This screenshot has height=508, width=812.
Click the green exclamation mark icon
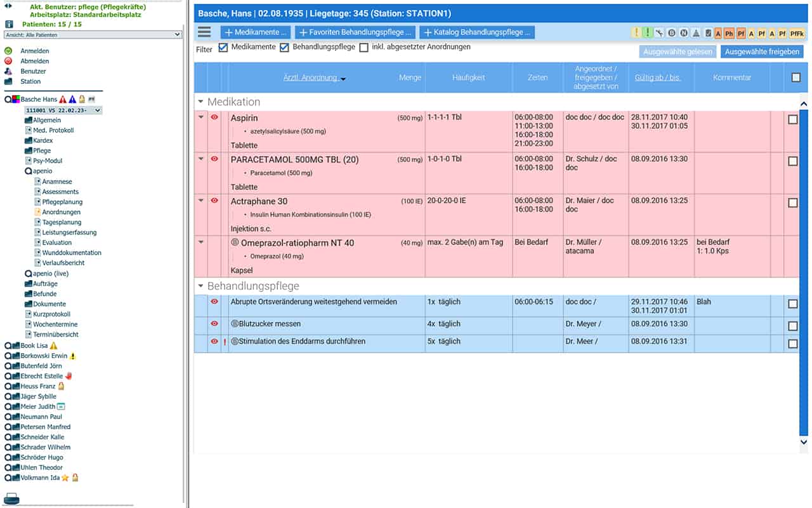648,33
